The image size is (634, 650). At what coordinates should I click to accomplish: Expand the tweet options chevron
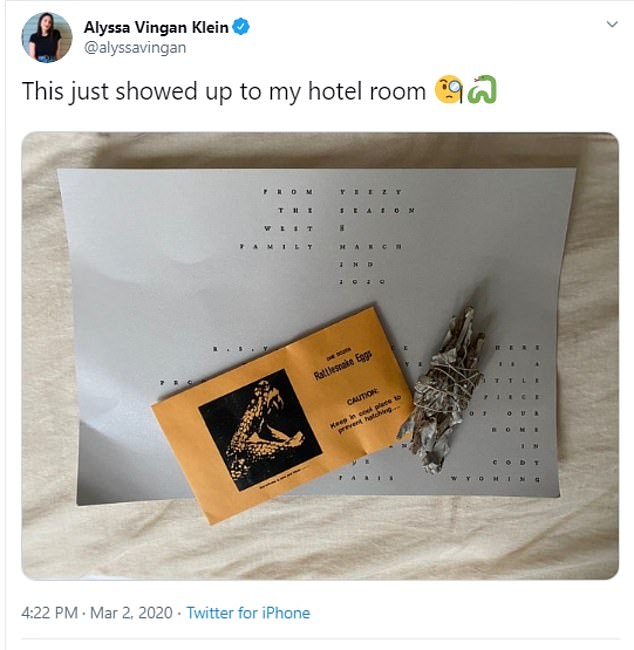(612, 24)
